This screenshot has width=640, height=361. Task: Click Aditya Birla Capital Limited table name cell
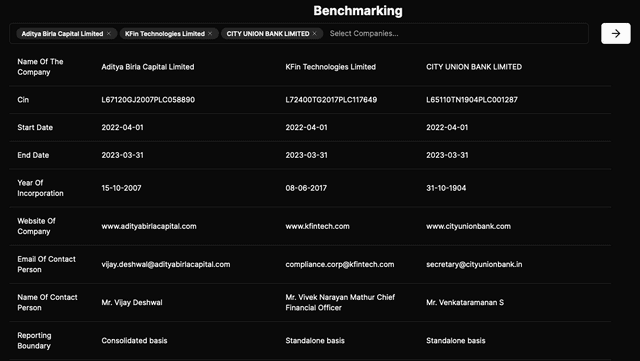point(148,67)
